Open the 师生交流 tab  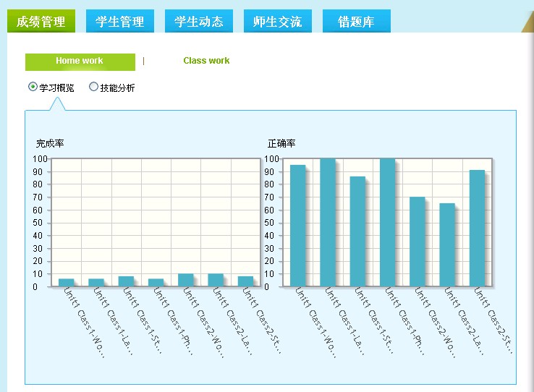coord(278,22)
